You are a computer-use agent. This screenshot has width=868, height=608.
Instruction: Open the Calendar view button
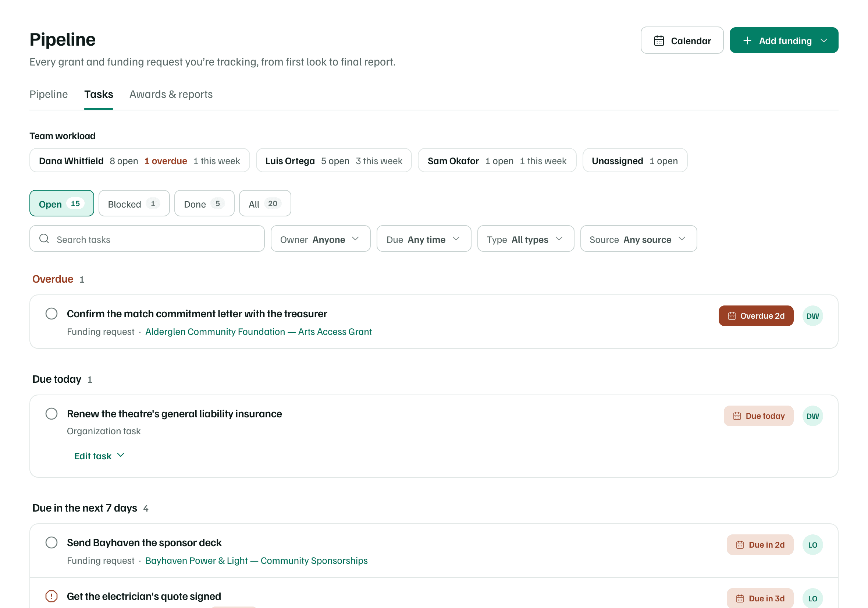(x=682, y=40)
